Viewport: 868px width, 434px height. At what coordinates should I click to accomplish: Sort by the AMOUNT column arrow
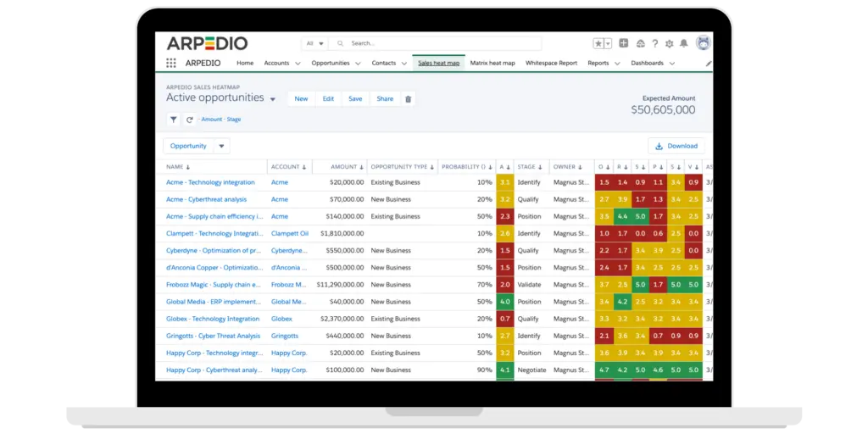coord(361,167)
